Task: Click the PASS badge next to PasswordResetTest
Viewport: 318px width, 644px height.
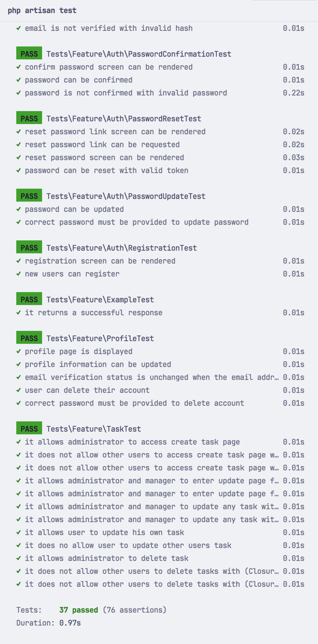Action: (29, 119)
